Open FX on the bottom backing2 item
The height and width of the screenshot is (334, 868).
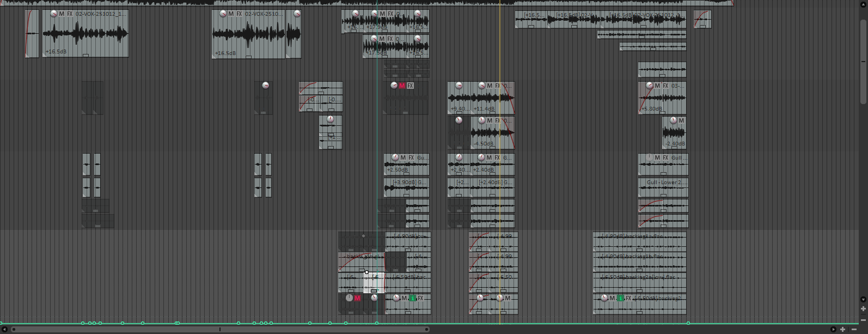click(x=628, y=298)
